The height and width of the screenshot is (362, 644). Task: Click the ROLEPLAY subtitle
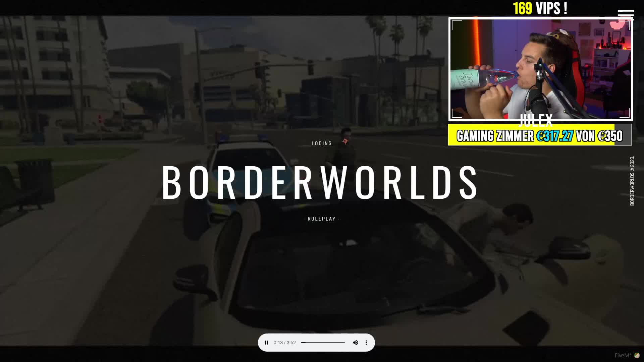pyautogui.click(x=322, y=219)
